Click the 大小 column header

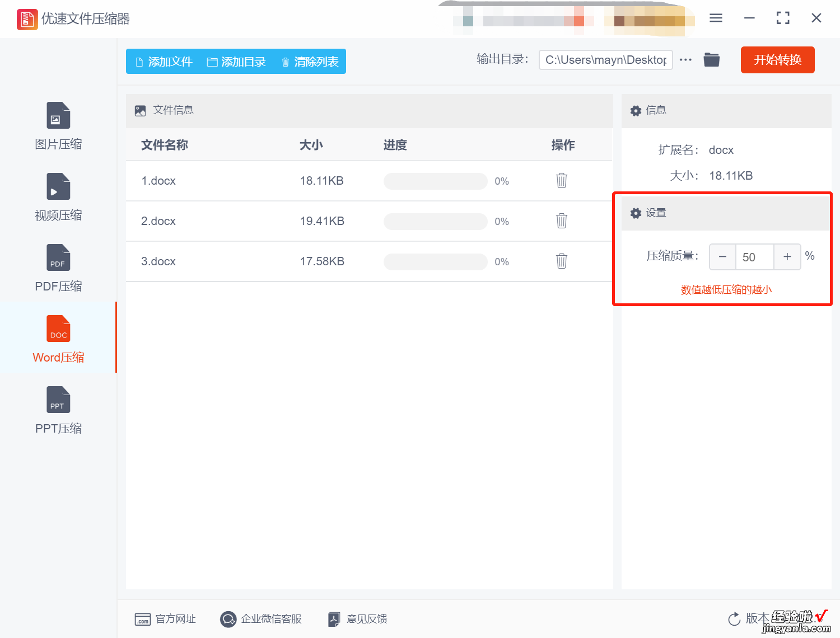click(x=311, y=146)
